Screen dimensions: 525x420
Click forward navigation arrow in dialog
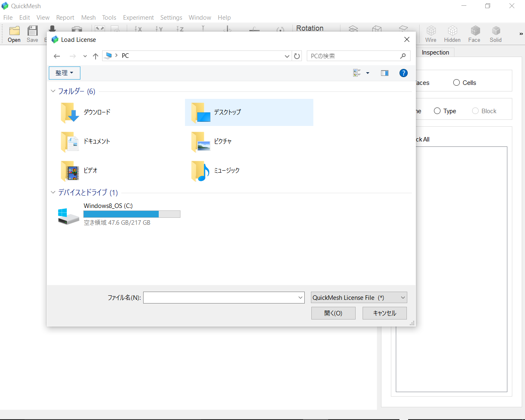[x=73, y=56]
